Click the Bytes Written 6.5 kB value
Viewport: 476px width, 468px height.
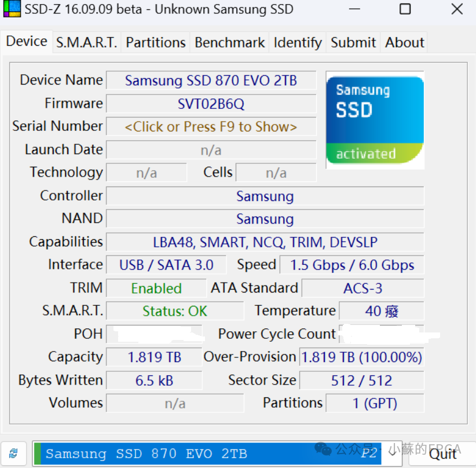click(154, 380)
